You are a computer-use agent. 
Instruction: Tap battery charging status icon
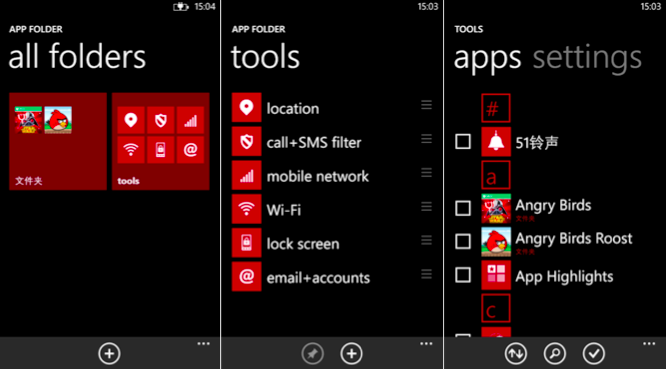tap(181, 6)
